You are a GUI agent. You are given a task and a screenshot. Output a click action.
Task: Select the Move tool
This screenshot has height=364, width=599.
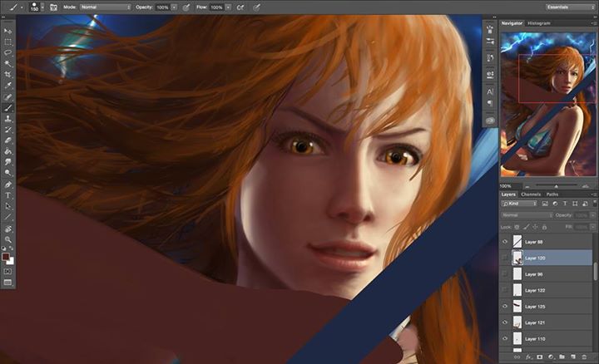(x=8, y=31)
